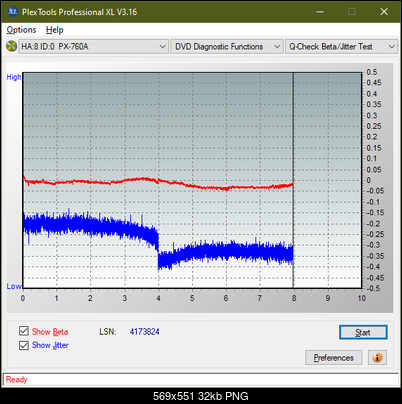This screenshot has height=404, width=402.
Task: Click the PlexTools XL title bar icon
Action: [x=12, y=12]
